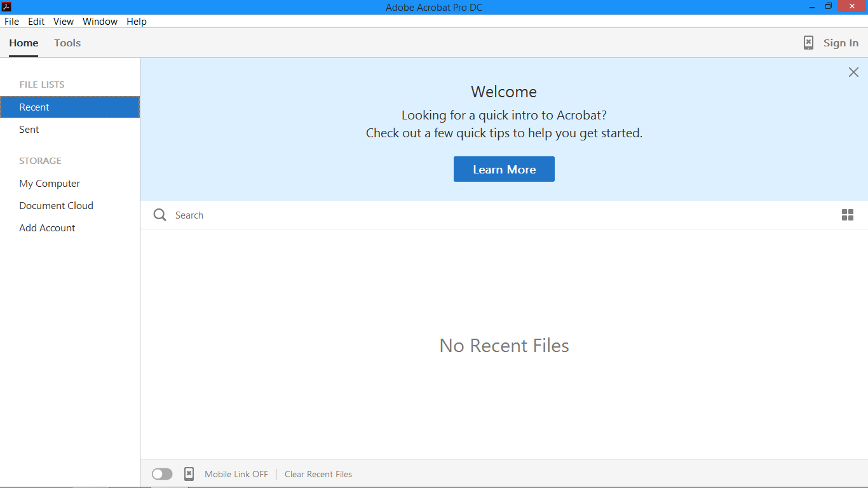The height and width of the screenshot is (488, 868).
Task: Open the Window menu
Action: tap(100, 21)
